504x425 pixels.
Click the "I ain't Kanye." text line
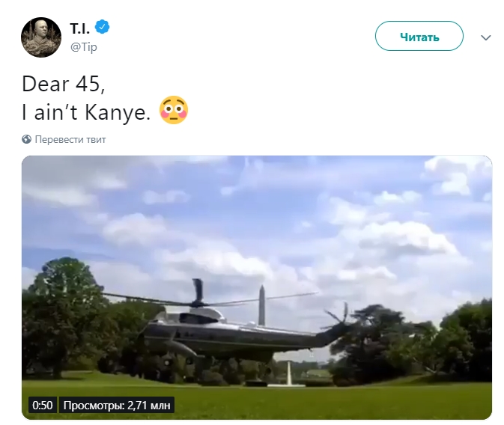(x=88, y=112)
